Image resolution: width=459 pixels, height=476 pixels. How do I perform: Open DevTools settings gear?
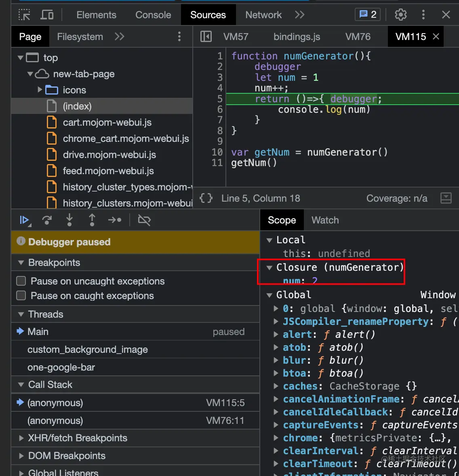coord(400,15)
